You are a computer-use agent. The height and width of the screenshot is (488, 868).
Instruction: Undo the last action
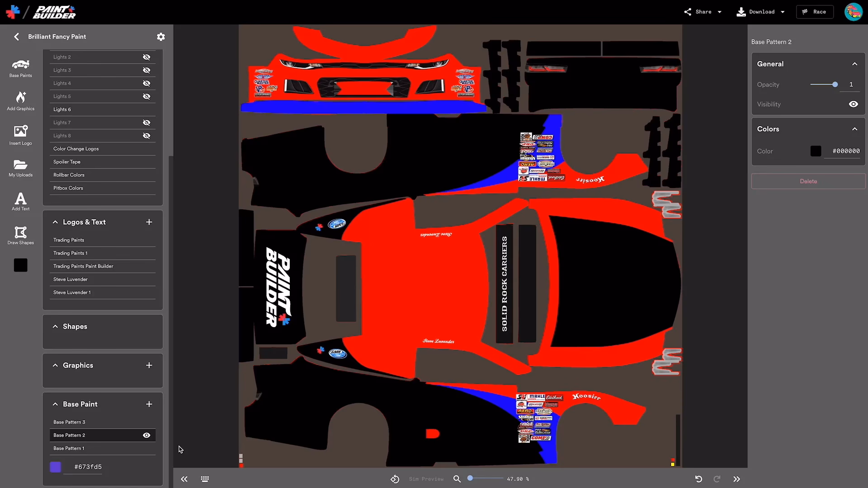click(698, 479)
